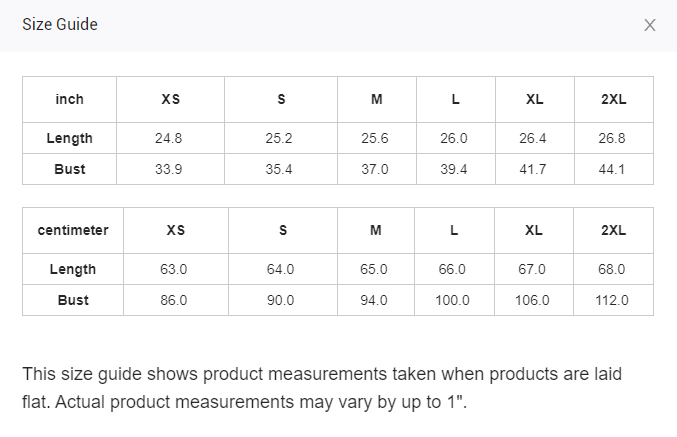Click the 35.4 bust value for S
This screenshot has height=437, width=677.
pyautogui.click(x=279, y=169)
